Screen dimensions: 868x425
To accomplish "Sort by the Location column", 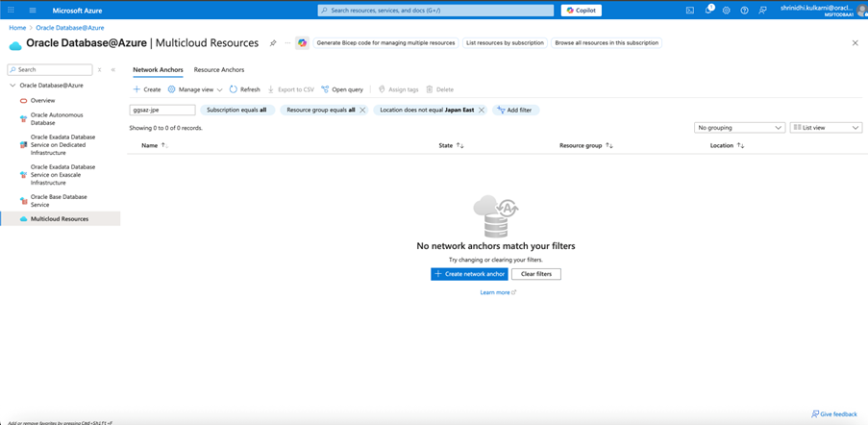I will (x=727, y=145).
